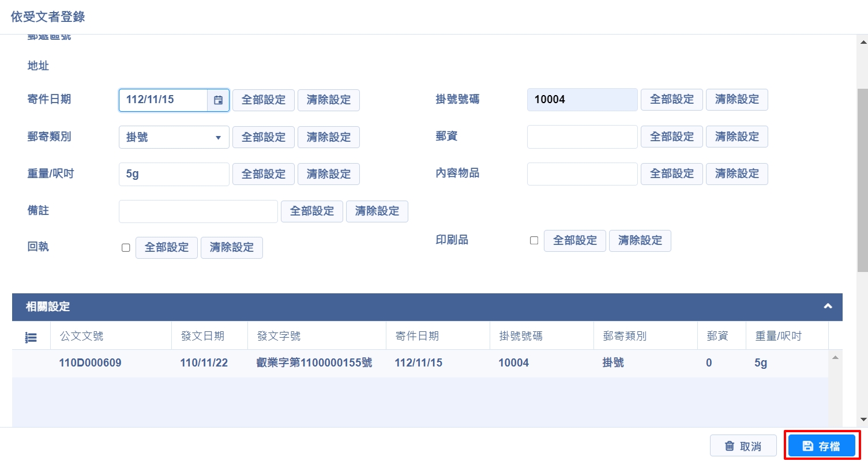
Task: Click 全部設定 next to 印刷品 checkbox
Action: (x=574, y=241)
